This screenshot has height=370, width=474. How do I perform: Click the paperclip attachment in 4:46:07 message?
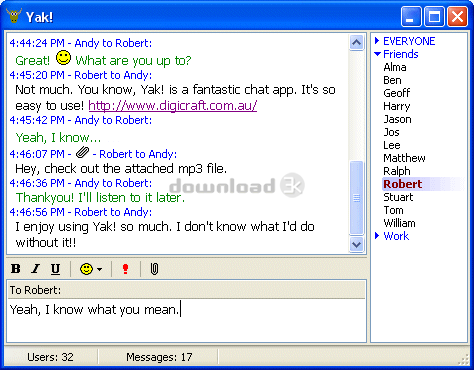(x=82, y=153)
